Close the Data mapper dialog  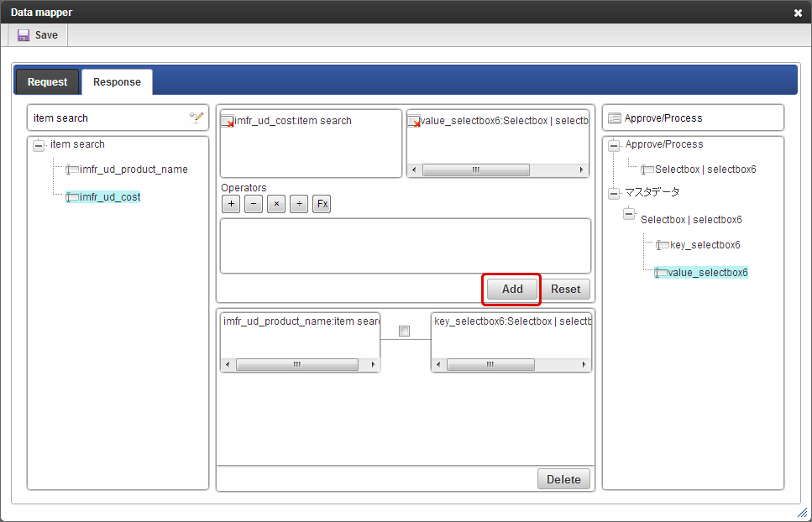798,13
